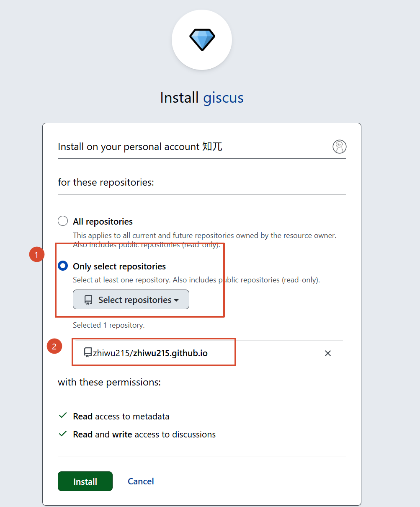420x507 pixels.
Task: Click the Selected 1 repository text
Action: [x=108, y=325]
